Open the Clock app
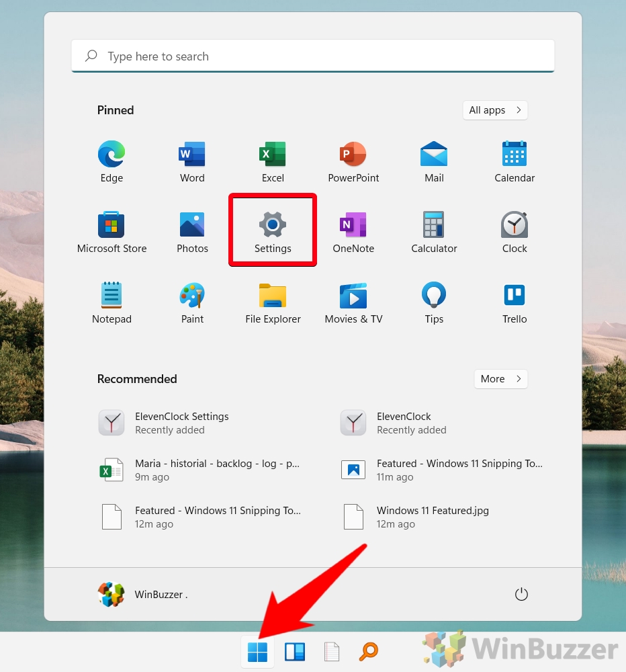The width and height of the screenshot is (626, 672). pyautogui.click(x=515, y=233)
